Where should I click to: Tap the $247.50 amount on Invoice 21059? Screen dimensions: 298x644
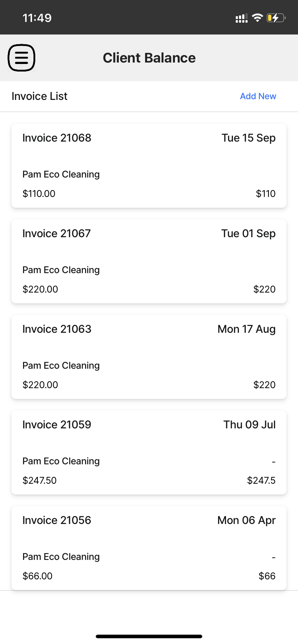[x=40, y=480]
